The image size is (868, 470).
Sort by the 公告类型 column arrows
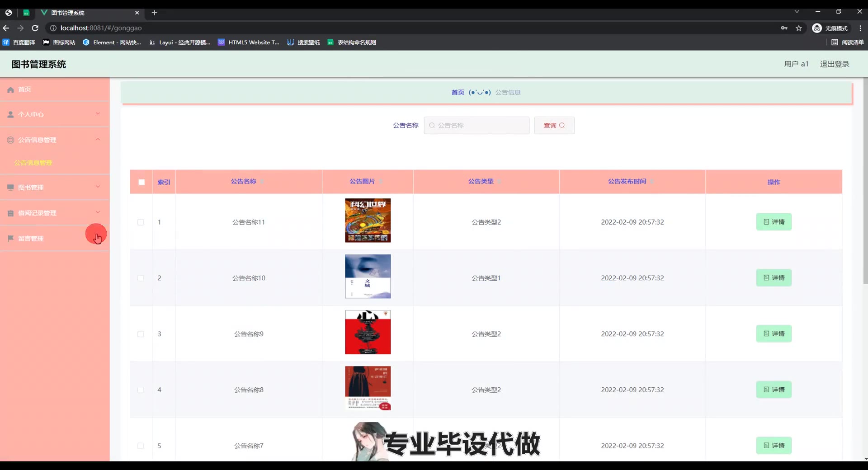[x=500, y=182]
